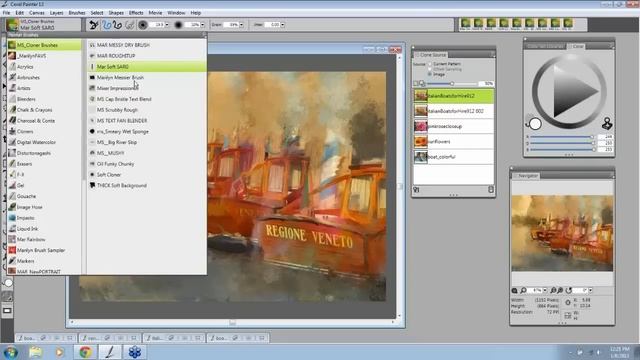Image resolution: width=640 pixels, height=360 pixels.
Task: Toggle the Clone Color rubber stamp icon
Action: click(x=607, y=123)
